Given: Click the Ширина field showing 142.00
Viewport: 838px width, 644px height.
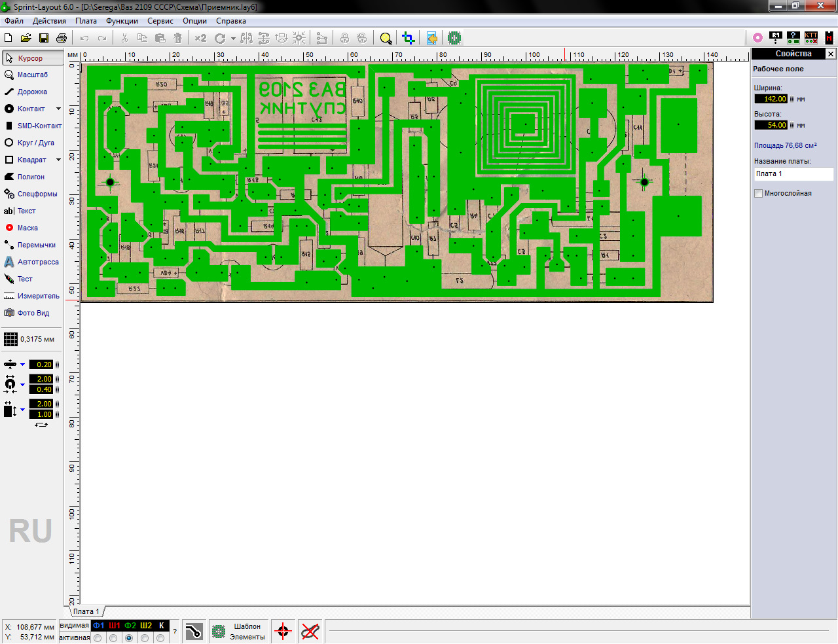Looking at the screenshot, I should point(771,99).
